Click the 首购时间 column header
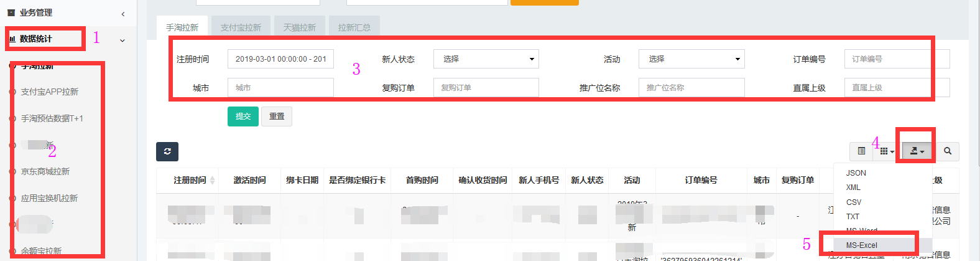 [x=422, y=180]
